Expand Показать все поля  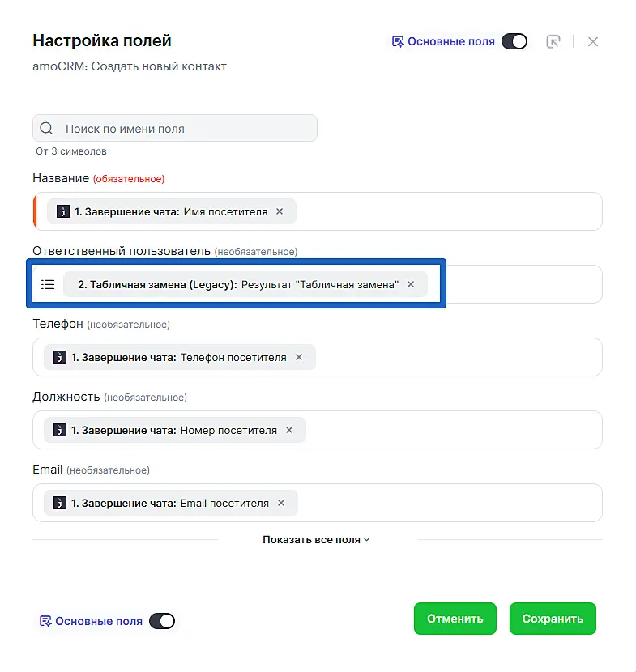coord(317,539)
